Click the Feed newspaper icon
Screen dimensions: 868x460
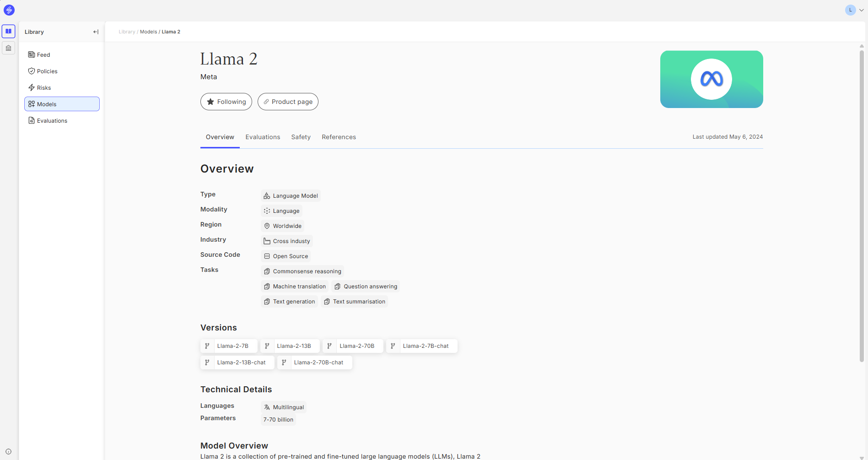click(32, 55)
